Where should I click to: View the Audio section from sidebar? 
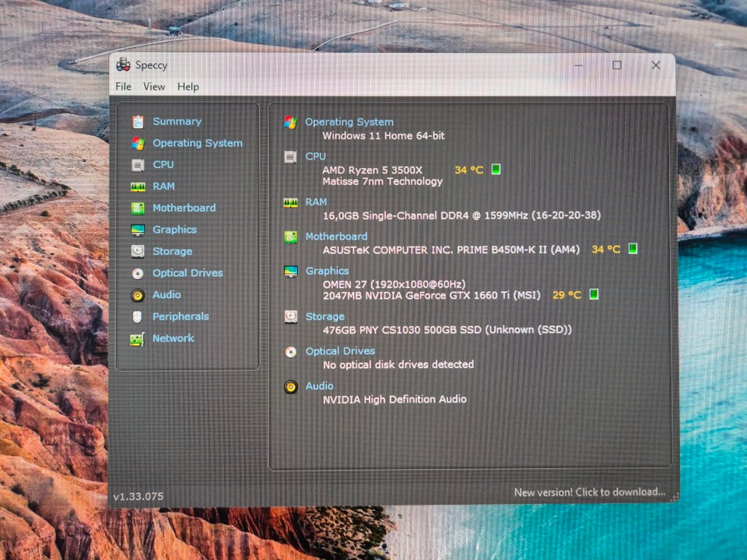pos(167,295)
